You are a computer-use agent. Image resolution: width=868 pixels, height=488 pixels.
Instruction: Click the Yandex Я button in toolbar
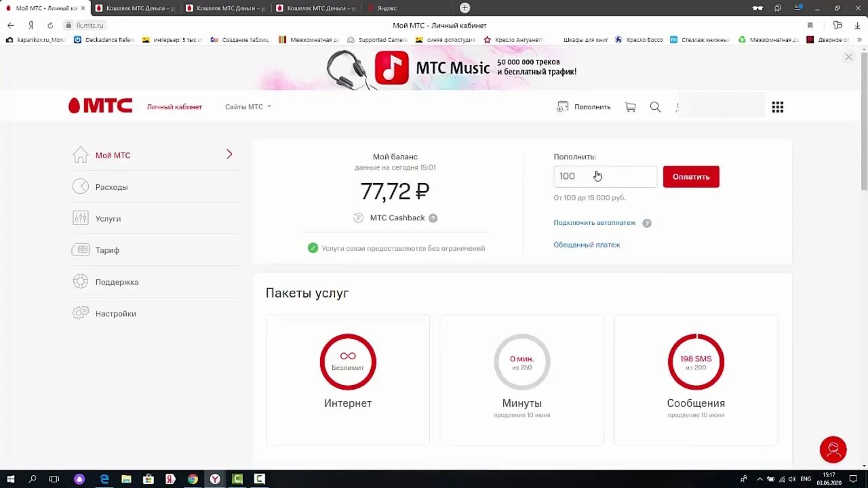click(31, 25)
